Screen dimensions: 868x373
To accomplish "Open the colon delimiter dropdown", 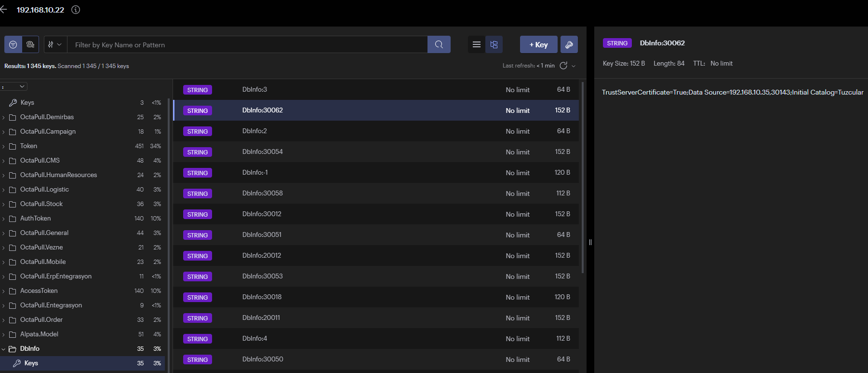I will click(x=14, y=86).
